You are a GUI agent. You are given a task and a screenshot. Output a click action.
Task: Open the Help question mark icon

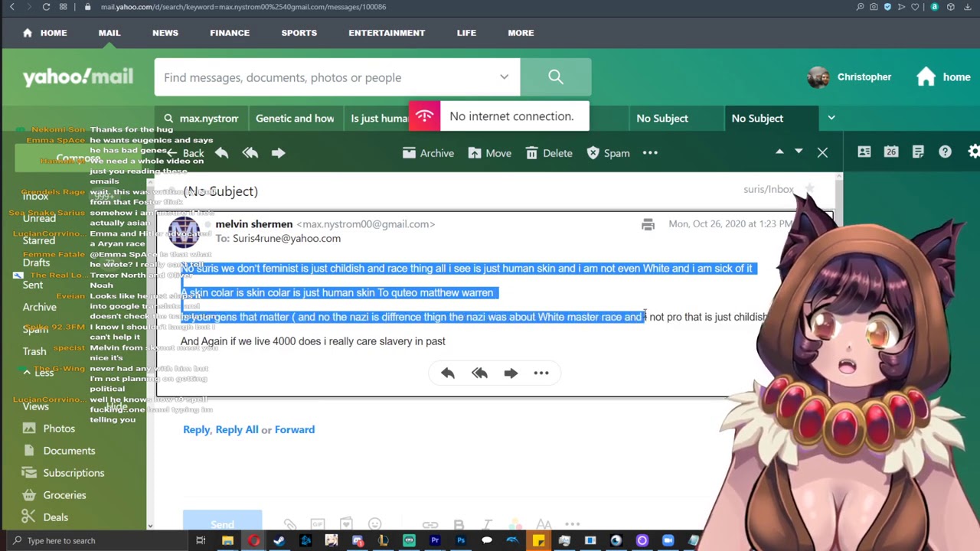tap(945, 152)
